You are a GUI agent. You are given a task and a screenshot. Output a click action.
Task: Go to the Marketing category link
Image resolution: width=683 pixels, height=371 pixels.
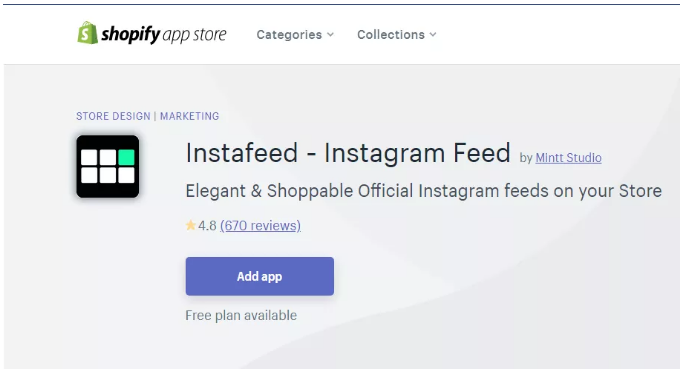189,116
